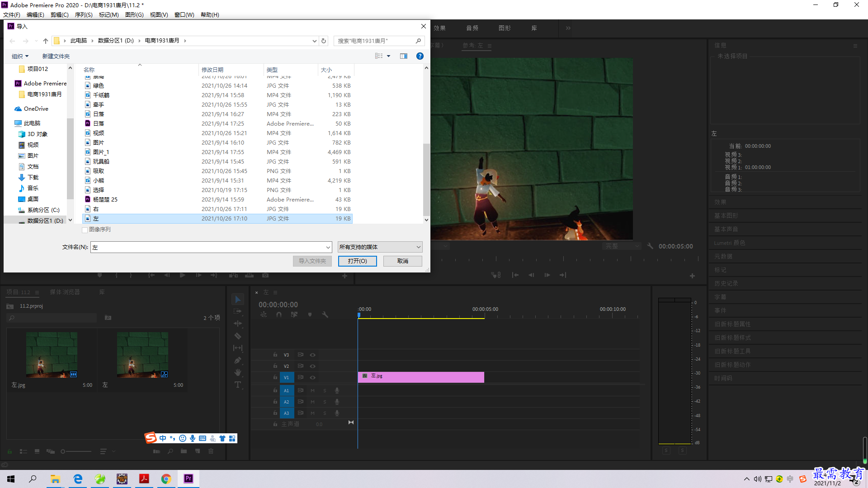
Task: Click Find magnifier in Project panel
Action: (x=170, y=451)
